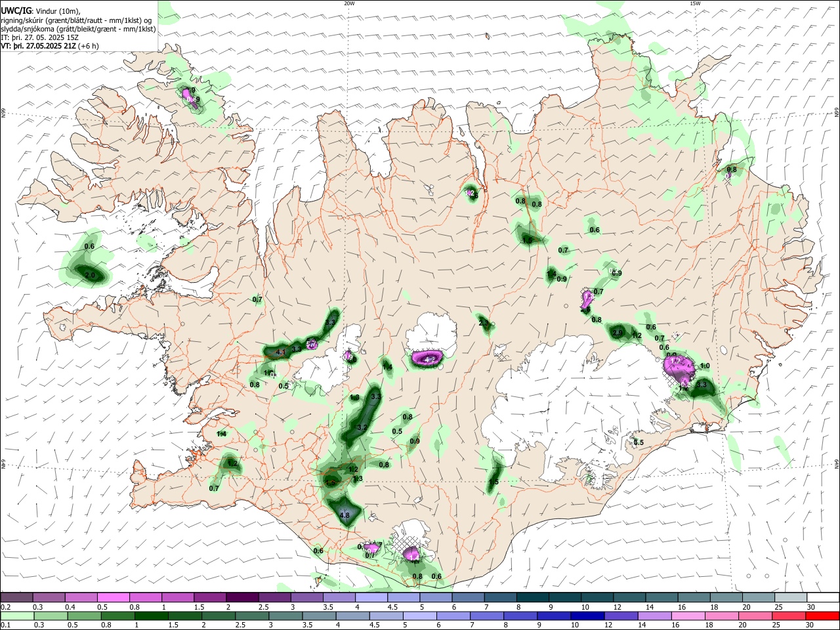This screenshot has height=630, width=840.
Task: Click the 'Vindur (10m)' header text
Action: pyautogui.click(x=58, y=10)
